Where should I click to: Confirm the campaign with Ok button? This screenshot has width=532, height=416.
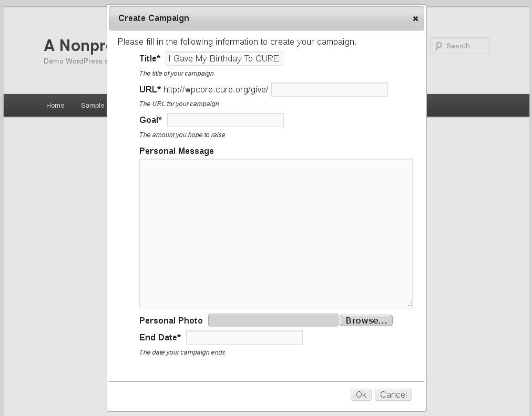click(x=361, y=394)
